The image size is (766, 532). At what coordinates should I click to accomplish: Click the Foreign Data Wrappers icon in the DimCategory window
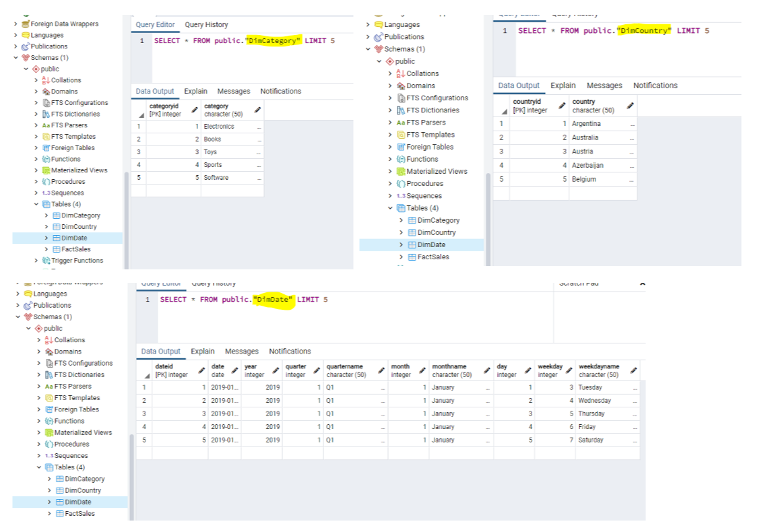26,24
